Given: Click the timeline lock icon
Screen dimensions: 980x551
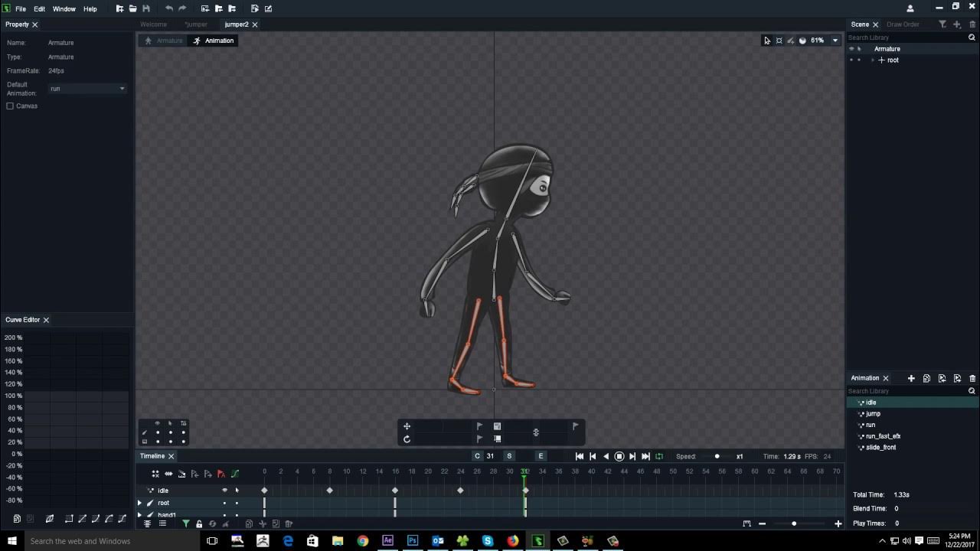Looking at the screenshot, I should pos(199,523).
